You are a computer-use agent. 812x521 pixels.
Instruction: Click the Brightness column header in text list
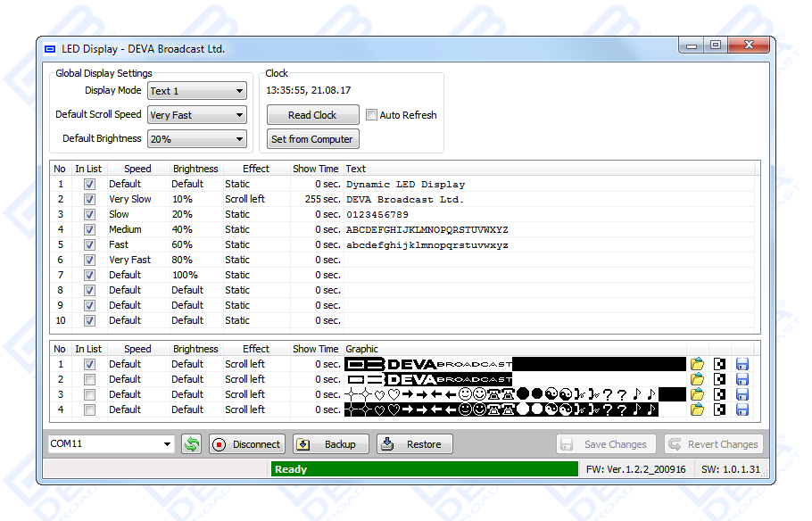click(195, 169)
